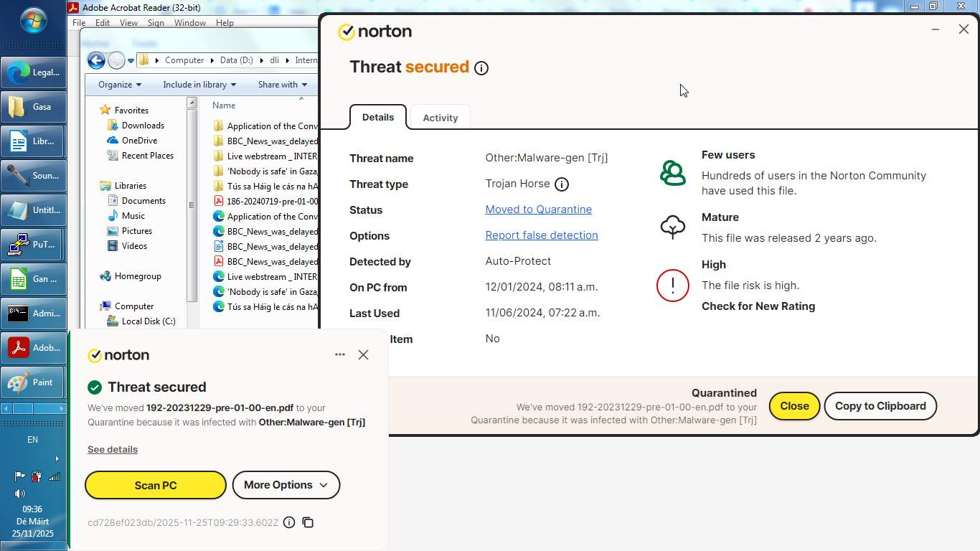Click the taskbar scroll left arrow
Image resolution: width=980 pixels, height=551 pixels.
point(6,408)
